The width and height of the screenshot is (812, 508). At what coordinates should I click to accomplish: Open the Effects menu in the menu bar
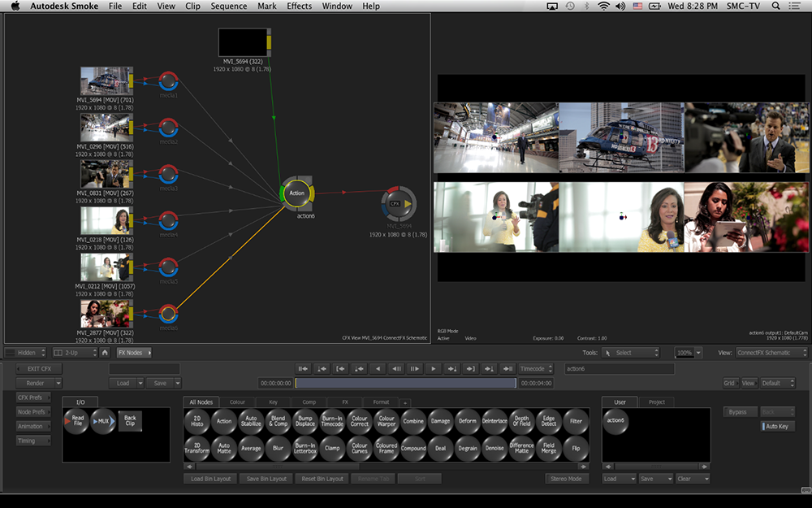click(x=299, y=7)
